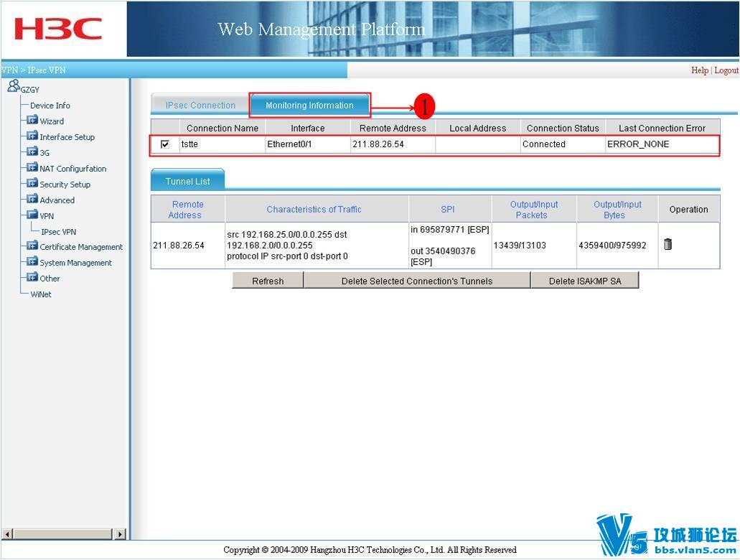Click the Connection Name column header
This screenshot has height=560, width=740.
[x=223, y=128]
